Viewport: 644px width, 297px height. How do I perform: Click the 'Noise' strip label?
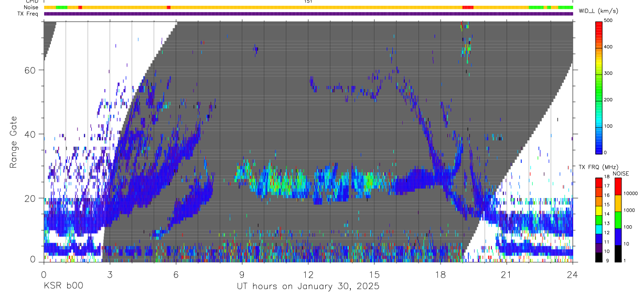point(31,7)
